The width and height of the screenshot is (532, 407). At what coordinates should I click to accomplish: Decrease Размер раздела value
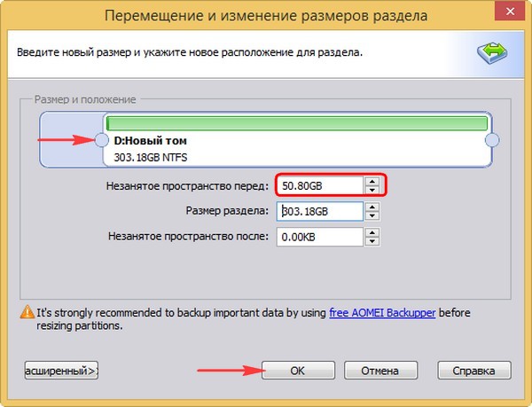(372, 215)
